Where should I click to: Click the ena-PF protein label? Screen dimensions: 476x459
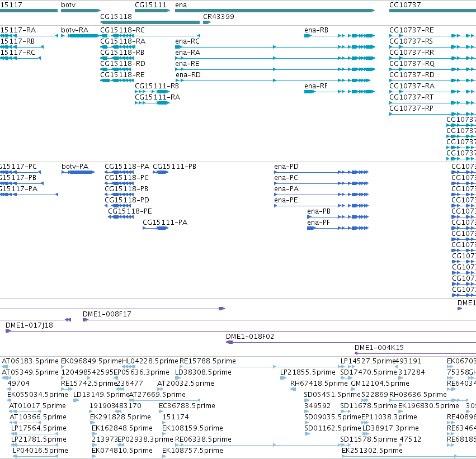click(x=318, y=223)
